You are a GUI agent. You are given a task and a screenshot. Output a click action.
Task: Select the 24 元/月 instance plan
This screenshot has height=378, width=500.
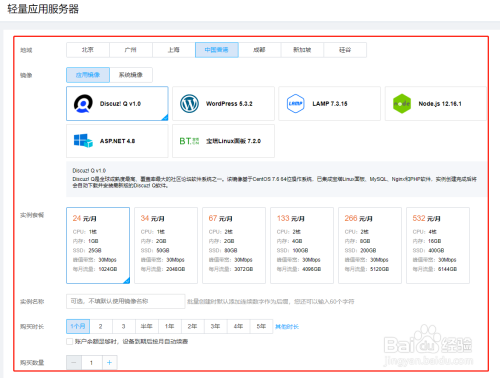click(x=98, y=245)
